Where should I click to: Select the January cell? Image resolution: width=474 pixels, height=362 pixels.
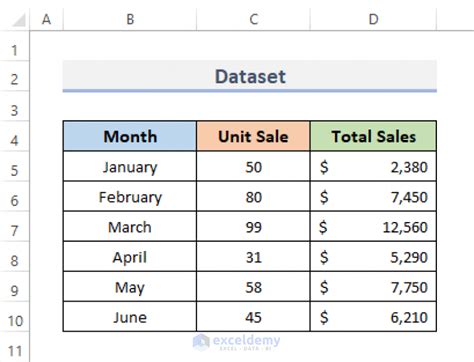[130, 167]
